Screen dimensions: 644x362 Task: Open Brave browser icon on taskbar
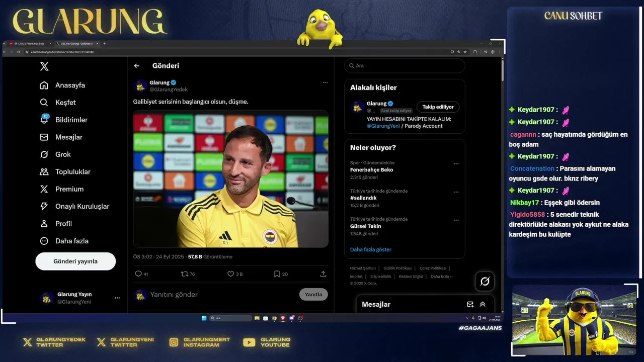tap(283, 318)
